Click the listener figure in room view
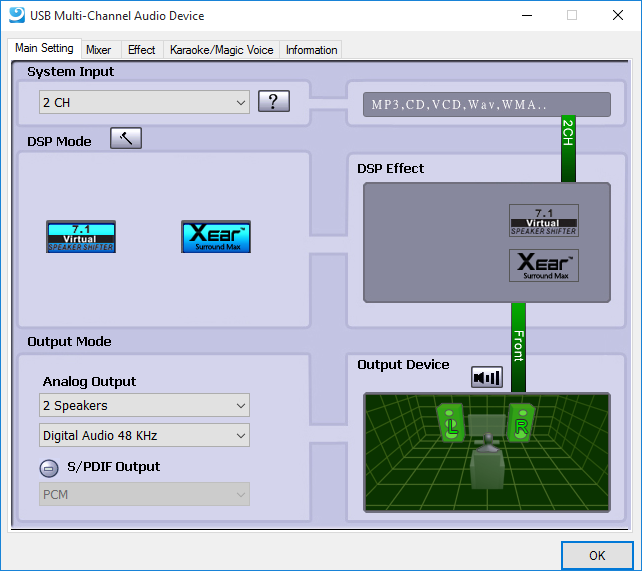 (x=488, y=465)
